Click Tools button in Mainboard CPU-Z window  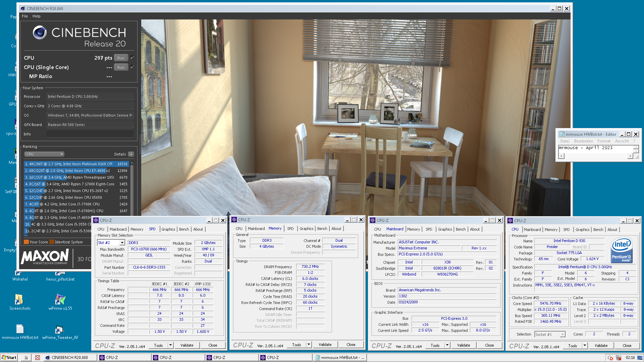click(435, 345)
